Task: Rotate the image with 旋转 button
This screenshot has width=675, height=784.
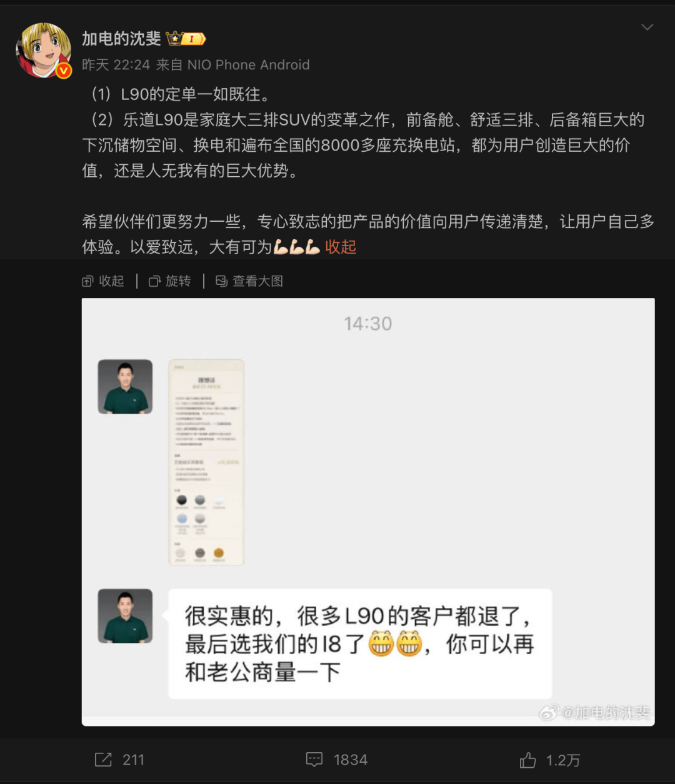Action: click(x=170, y=281)
